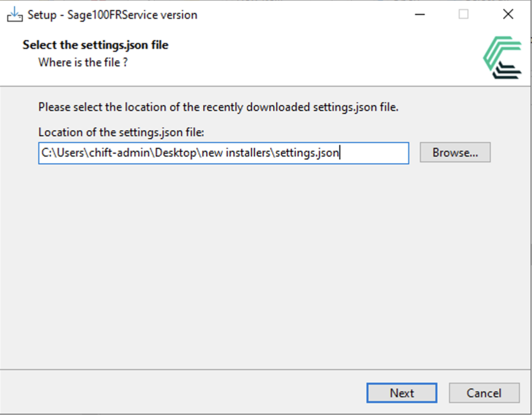Image resolution: width=532 pixels, height=415 pixels.
Task: Click the greyed-out maximize button
Action: pyautogui.click(x=463, y=15)
